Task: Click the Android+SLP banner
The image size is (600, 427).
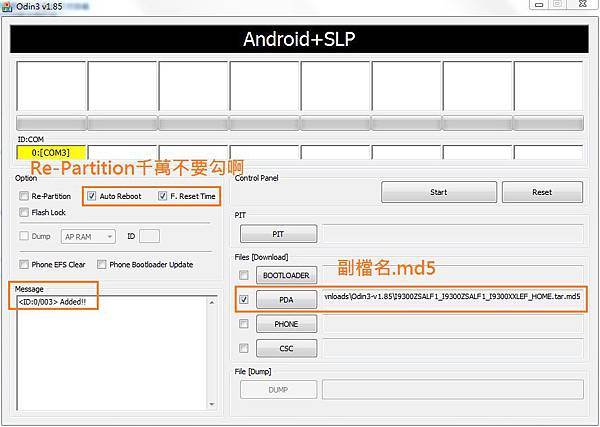Action: click(299, 39)
